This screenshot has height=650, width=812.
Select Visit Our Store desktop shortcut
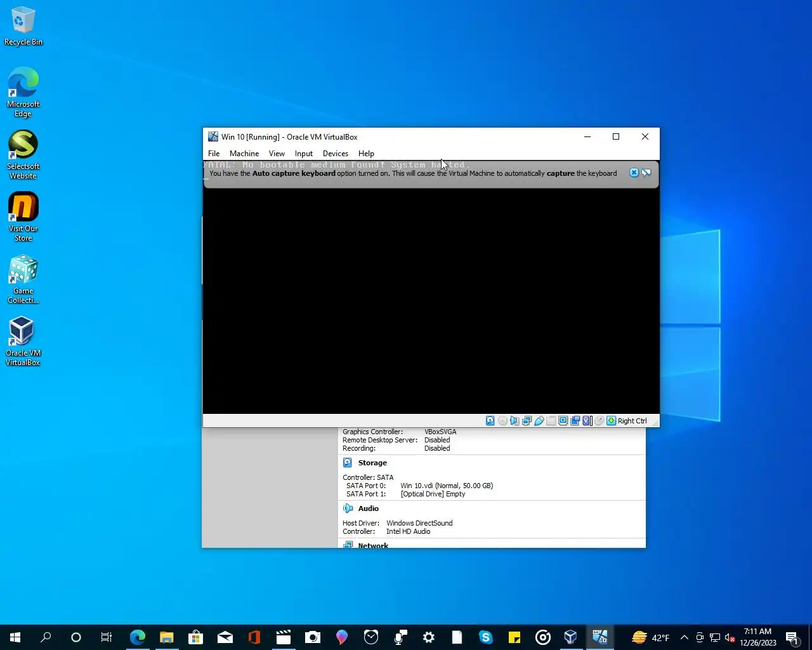23,217
